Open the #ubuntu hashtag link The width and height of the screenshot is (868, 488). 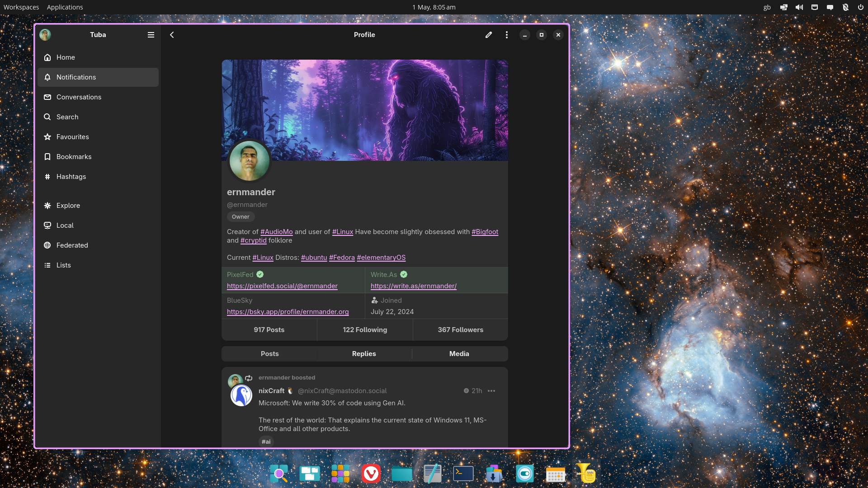click(x=314, y=258)
